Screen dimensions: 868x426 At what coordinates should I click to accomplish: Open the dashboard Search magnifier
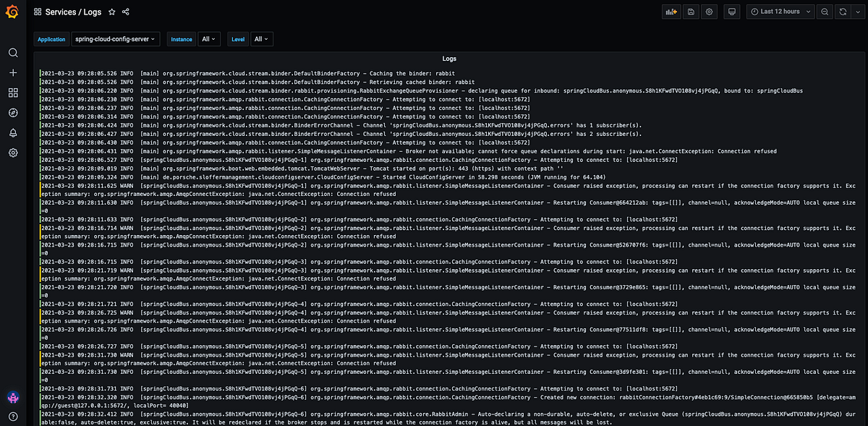point(12,52)
